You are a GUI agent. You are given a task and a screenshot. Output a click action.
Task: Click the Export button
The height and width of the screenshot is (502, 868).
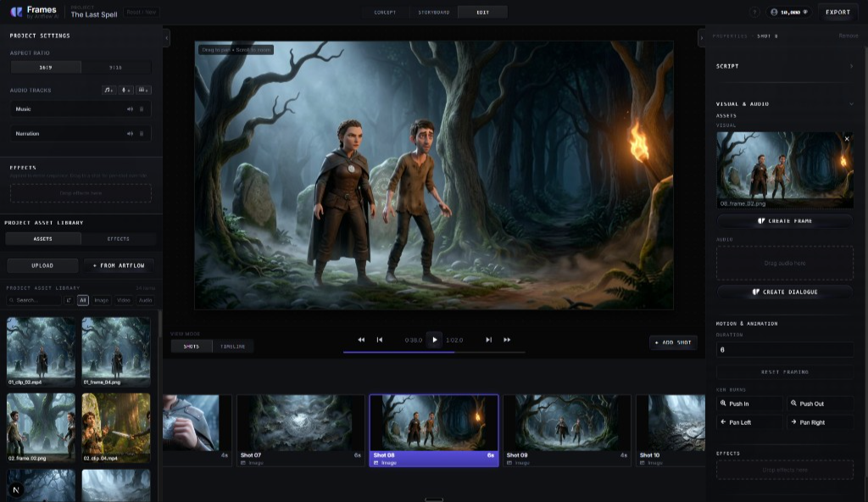click(837, 12)
